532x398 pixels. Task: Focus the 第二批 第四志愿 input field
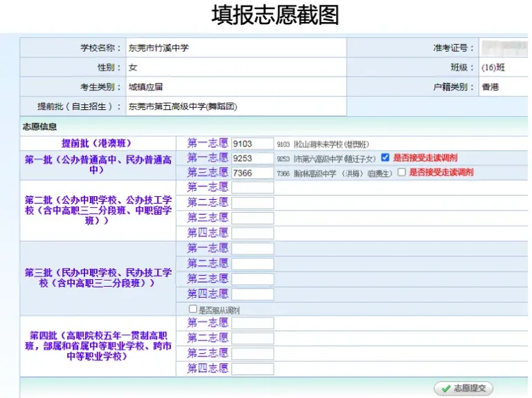click(253, 234)
